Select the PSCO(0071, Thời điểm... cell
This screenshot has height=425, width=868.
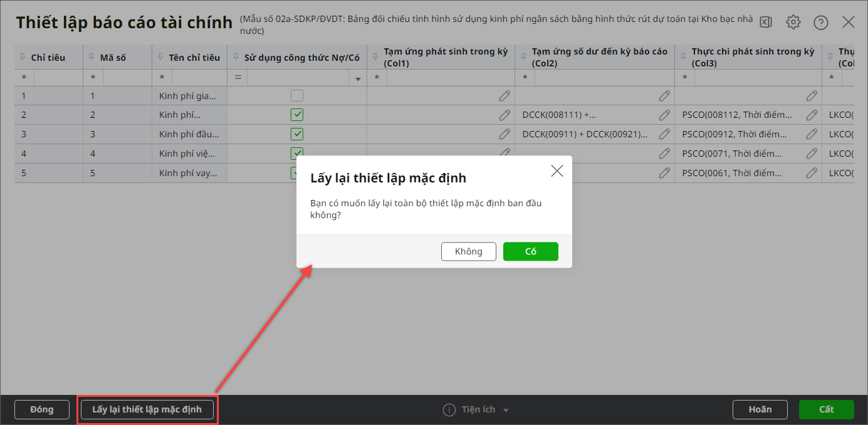[748, 154]
